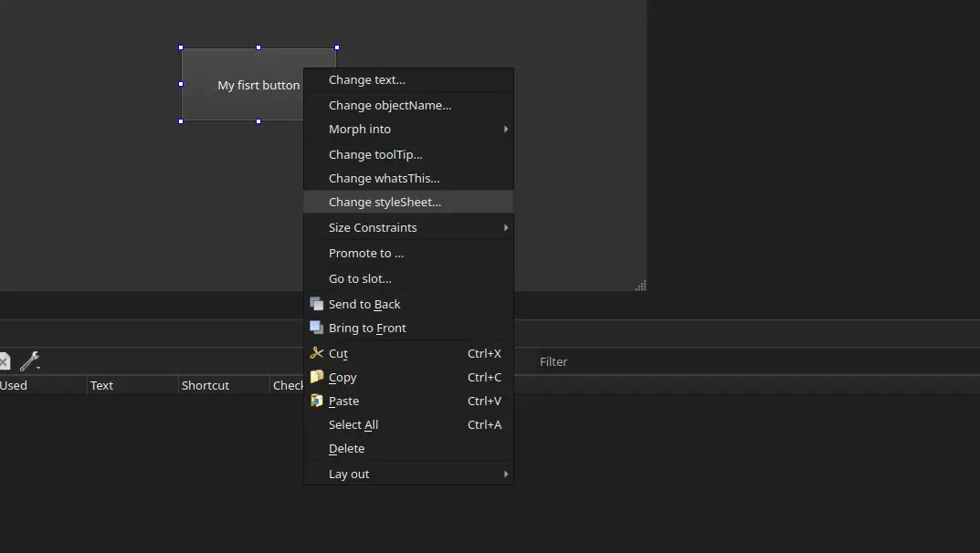The image size is (980, 553).
Task: Copy the widget via Copy icon
Action: tap(317, 377)
